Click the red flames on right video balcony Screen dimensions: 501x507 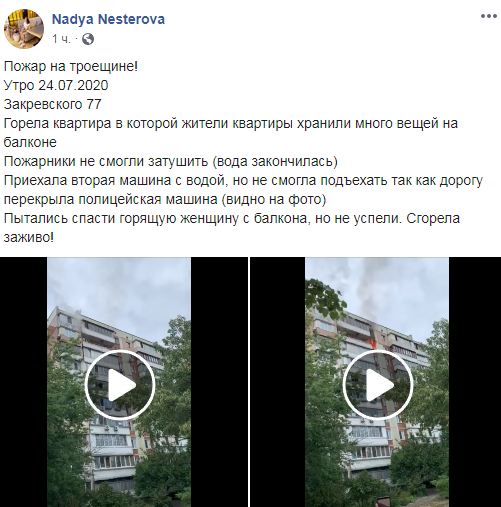tap(373, 344)
